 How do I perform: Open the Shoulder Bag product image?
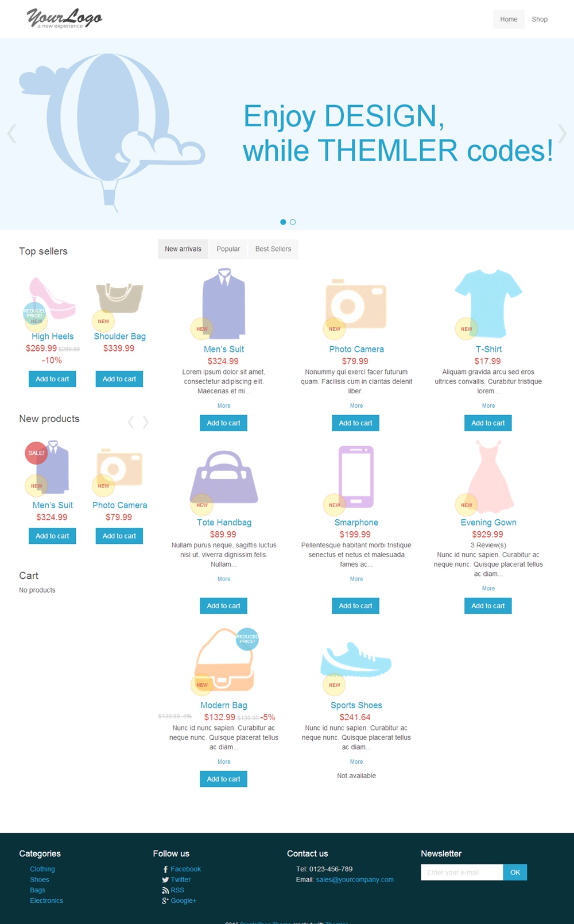pyautogui.click(x=119, y=298)
